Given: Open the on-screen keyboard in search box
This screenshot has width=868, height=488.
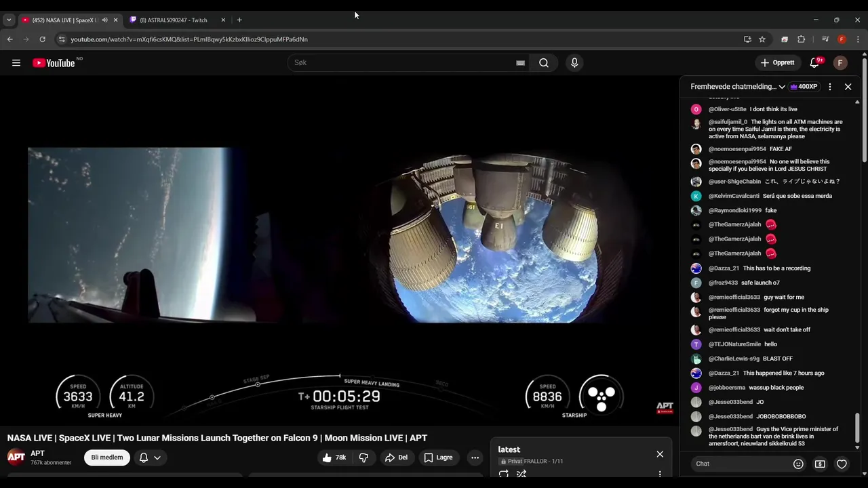Looking at the screenshot, I should (x=520, y=63).
